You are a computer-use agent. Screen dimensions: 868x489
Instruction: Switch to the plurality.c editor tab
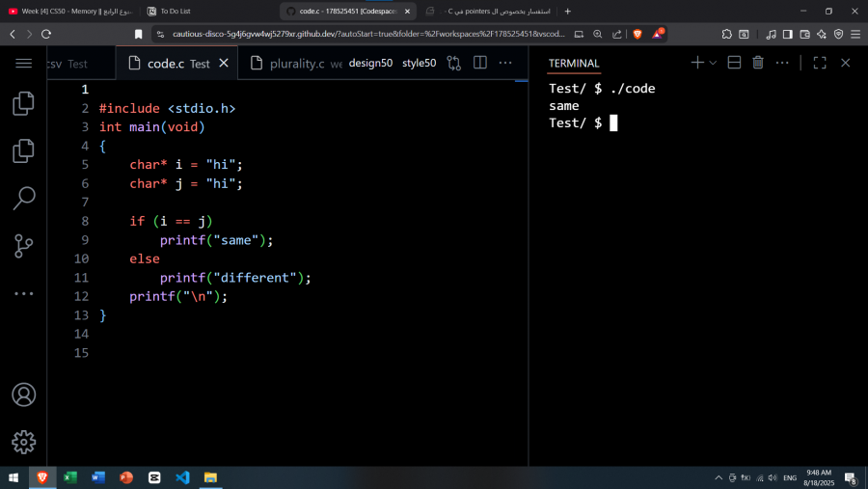(297, 64)
